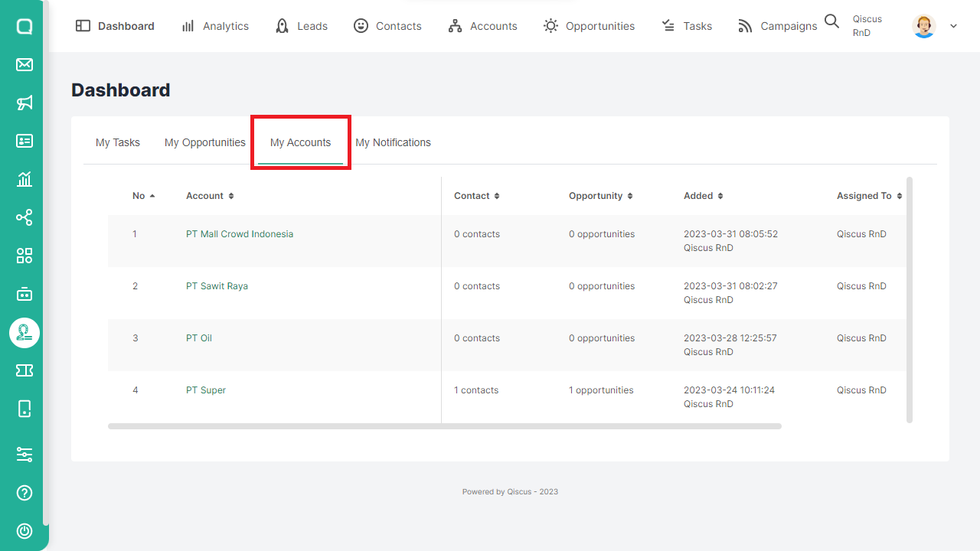Open the megaphone broadcast icon in sidebar
980x551 pixels.
pos(24,103)
